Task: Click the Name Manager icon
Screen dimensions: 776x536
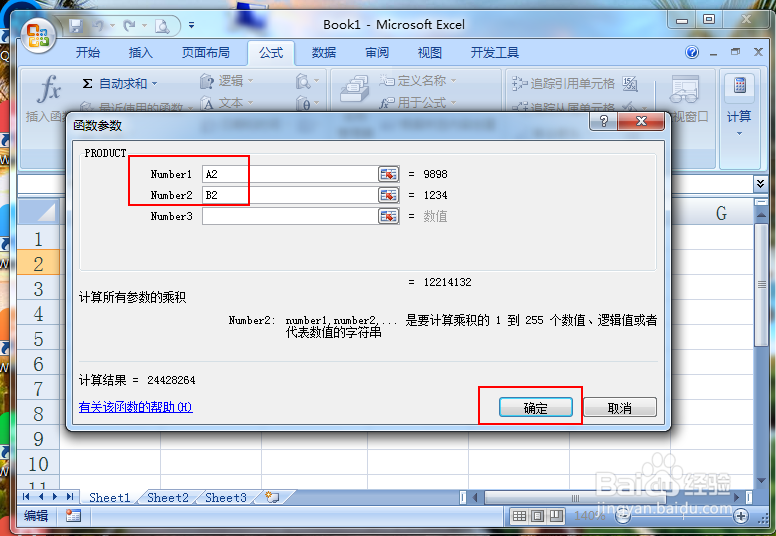Action: click(354, 89)
